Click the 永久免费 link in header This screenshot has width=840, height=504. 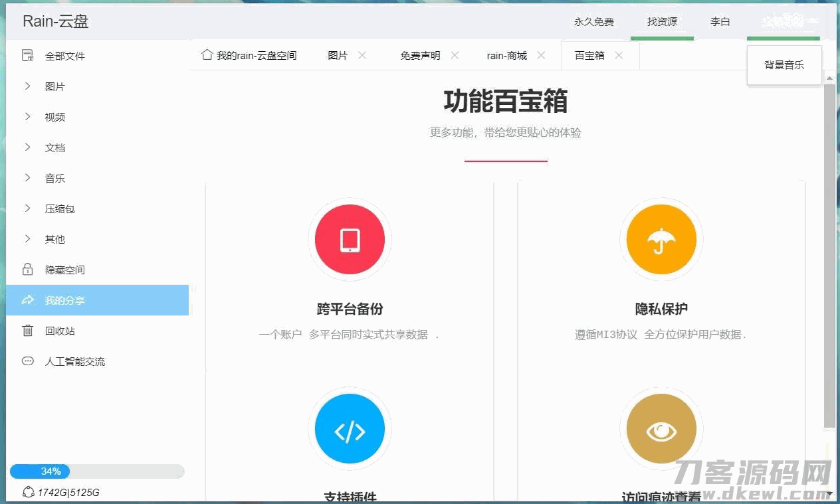pos(594,22)
